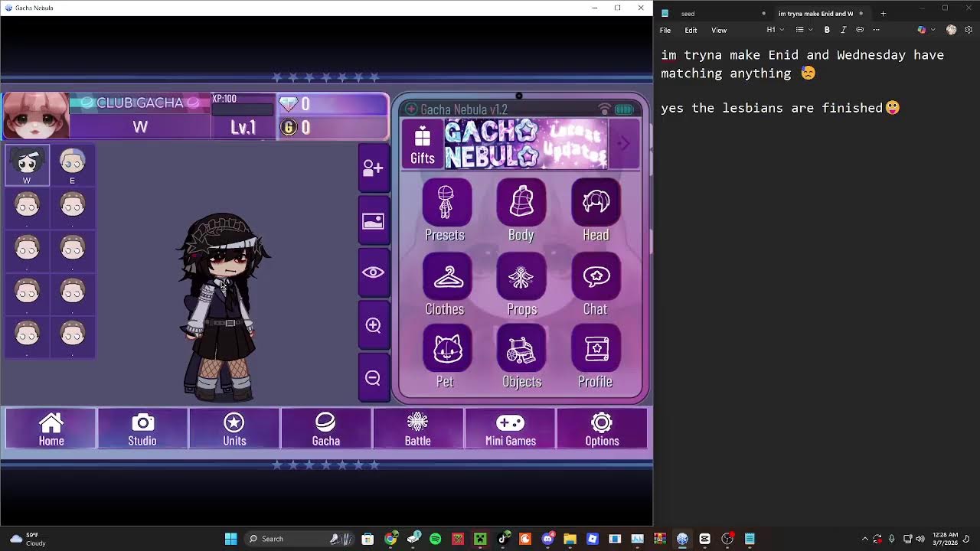Open the Studio camera mode
980x551 pixels.
pyautogui.click(x=142, y=429)
